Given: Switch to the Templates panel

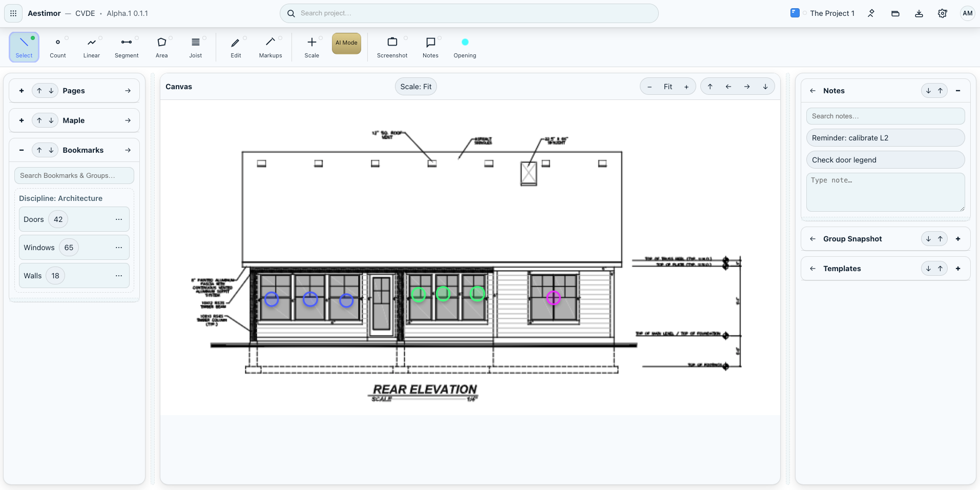Looking at the screenshot, I should pyautogui.click(x=843, y=268).
